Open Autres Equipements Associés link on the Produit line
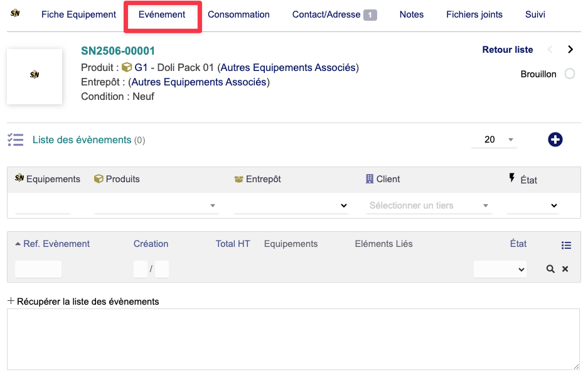 coord(288,68)
